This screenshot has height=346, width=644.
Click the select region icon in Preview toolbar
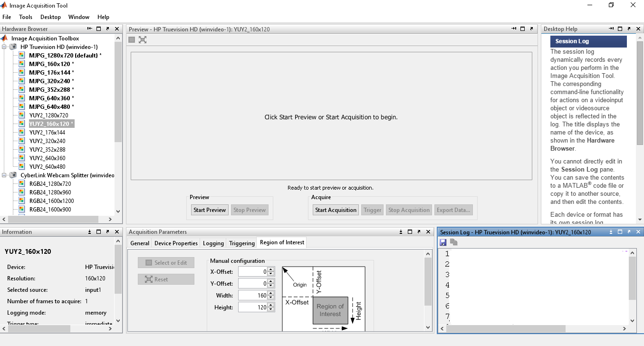pyautogui.click(x=132, y=40)
